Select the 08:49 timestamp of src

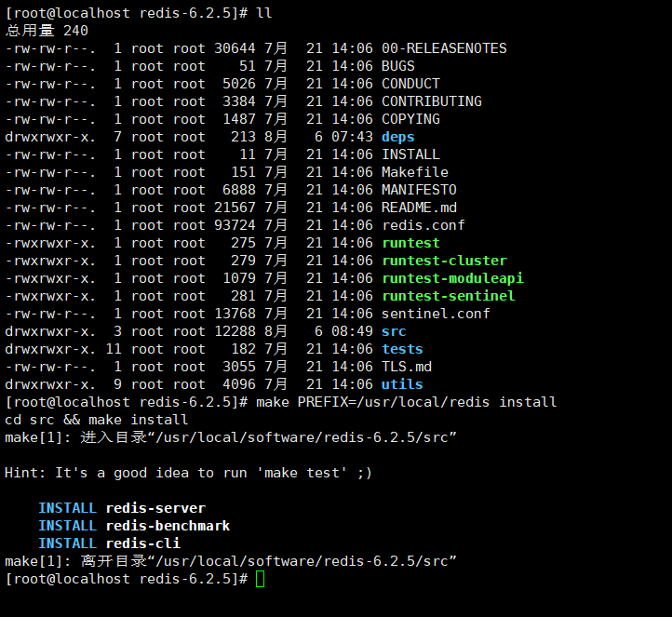point(352,331)
